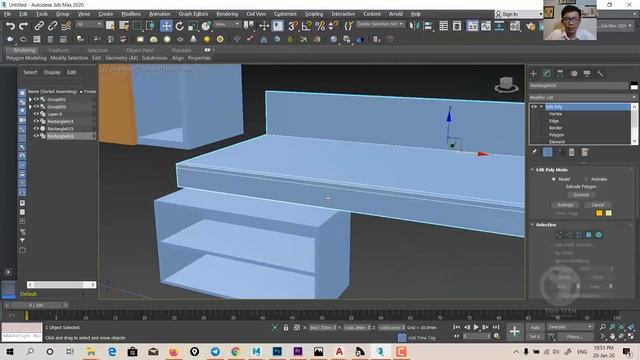Viewport: 640px width, 360px height.
Task: Expand the Group001 tree node
Action: (30, 100)
